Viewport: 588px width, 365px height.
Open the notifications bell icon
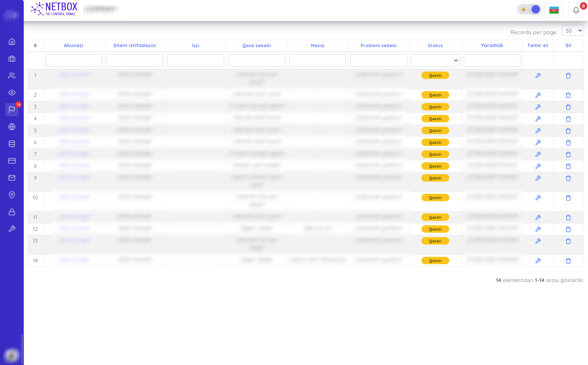576,10
